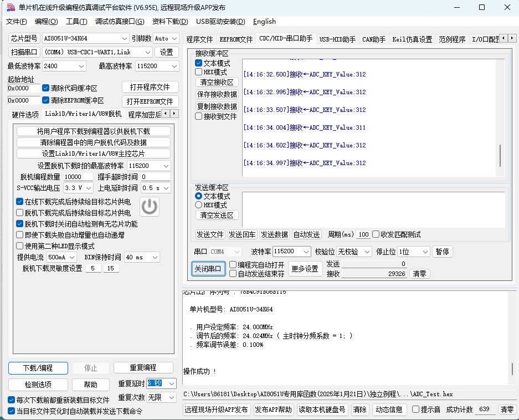Open 停止位 1位 dropdown
Image resolution: width=519 pixels, height=420 pixels.
tap(414, 252)
